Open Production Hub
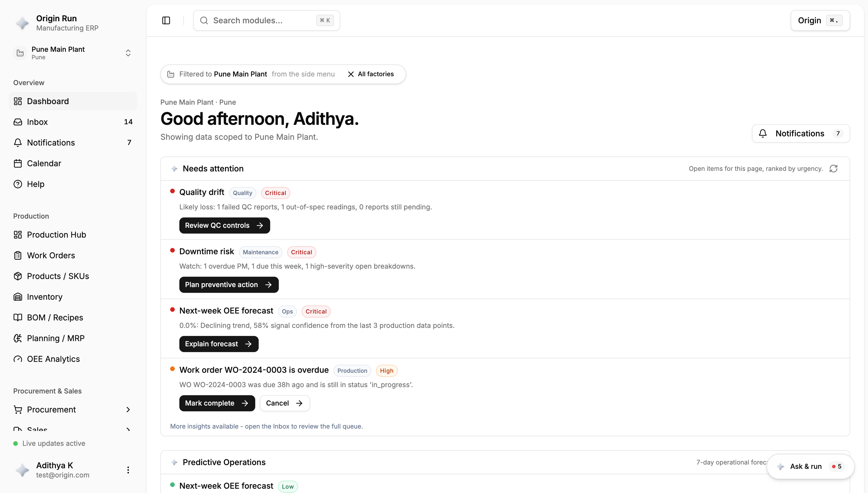The width and height of the screenshot is (868, 493). pos(73,235)
